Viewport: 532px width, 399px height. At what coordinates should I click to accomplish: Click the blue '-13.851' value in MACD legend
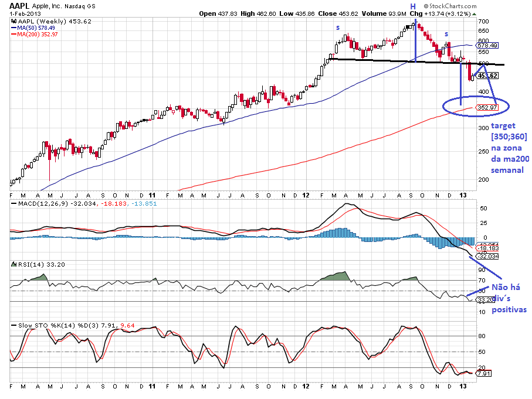point(144,204)
